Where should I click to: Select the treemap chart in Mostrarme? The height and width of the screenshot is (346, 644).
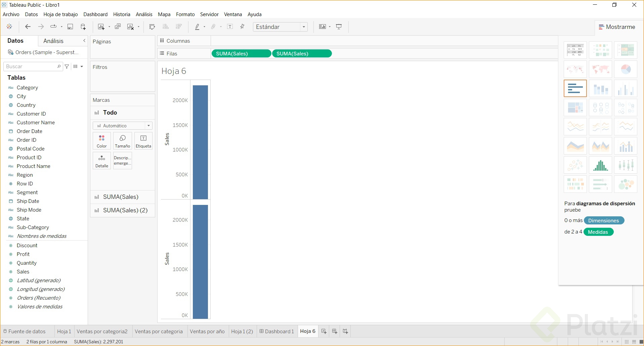point(575,107)
